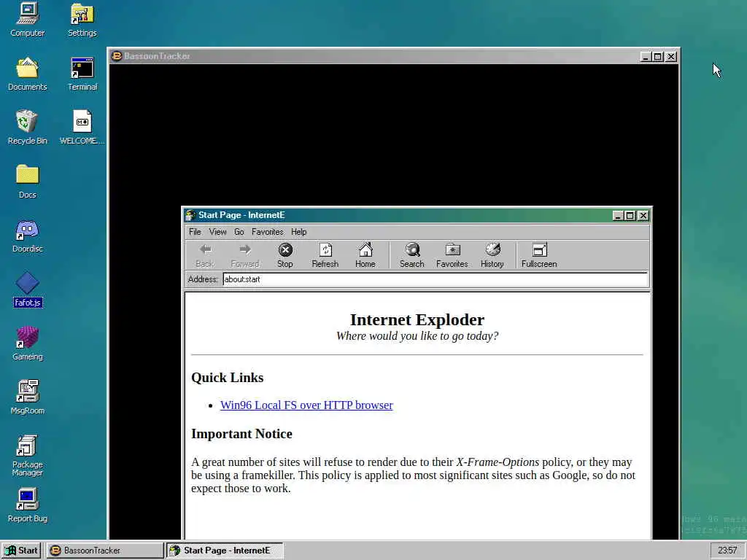This screenshot has width=747, height=560.
Task: Click the 'Where would you like to go today?' text
Action: tap(417, 336)
